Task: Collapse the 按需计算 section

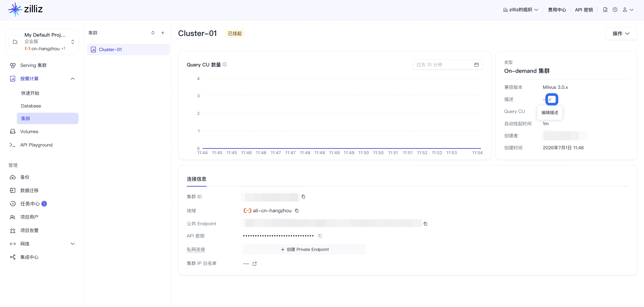Action: coord(73,79)
